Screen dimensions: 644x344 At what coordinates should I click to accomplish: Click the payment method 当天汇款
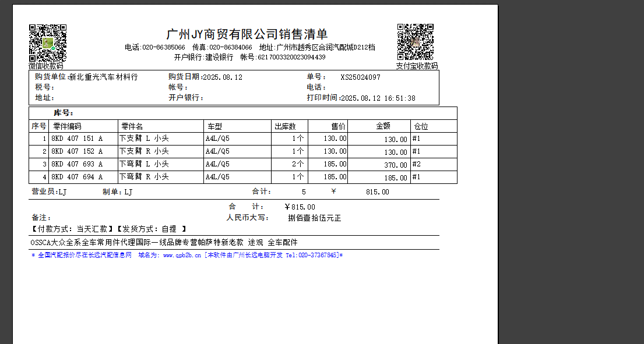92,229
